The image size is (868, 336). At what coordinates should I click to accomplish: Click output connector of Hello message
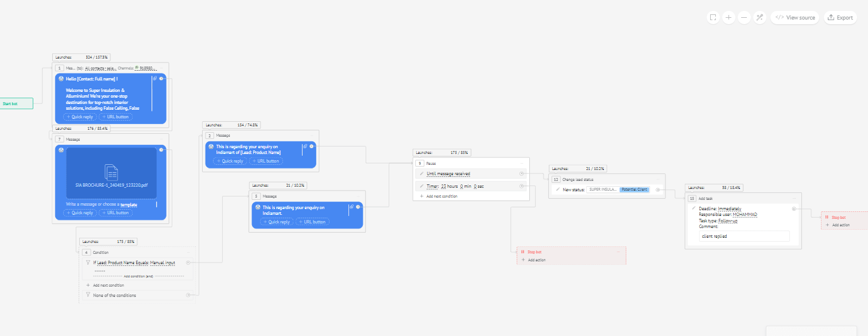point(161,78)
